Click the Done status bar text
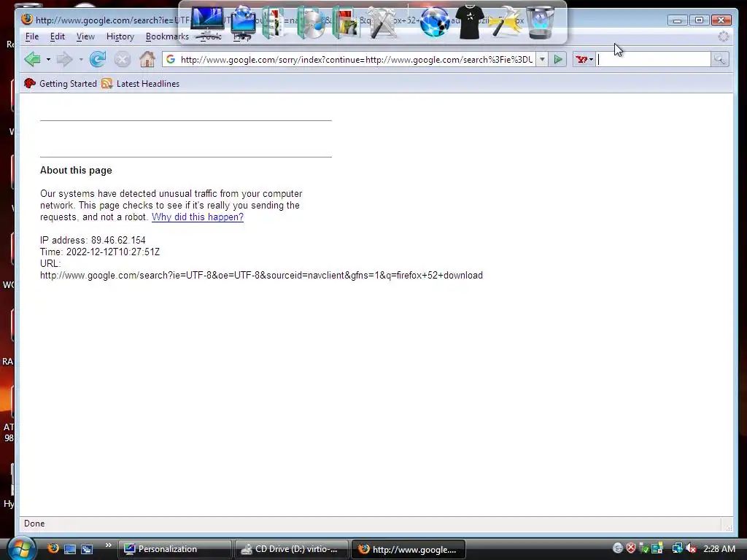Image resolution: width=747 pixels, height=560 pixels. [34, 524]
